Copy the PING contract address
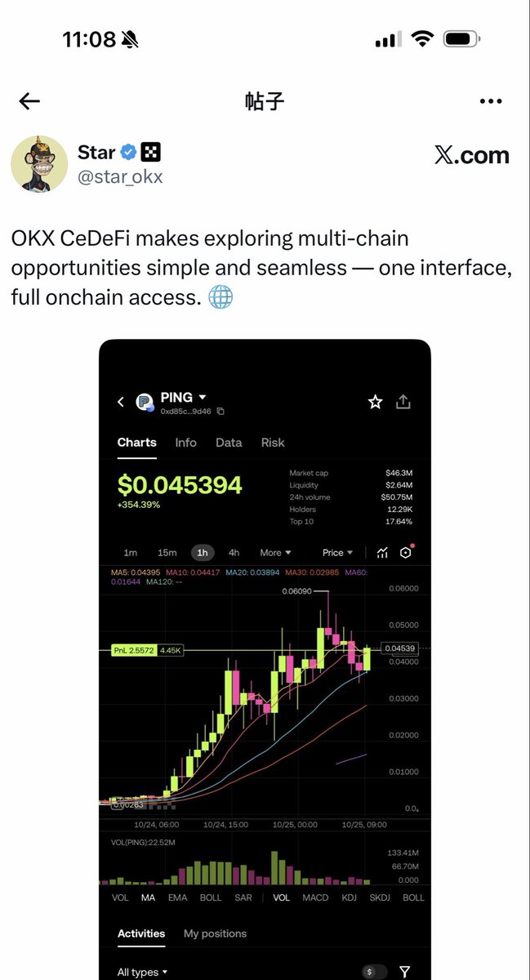530x980 pixels. (220, 412)
